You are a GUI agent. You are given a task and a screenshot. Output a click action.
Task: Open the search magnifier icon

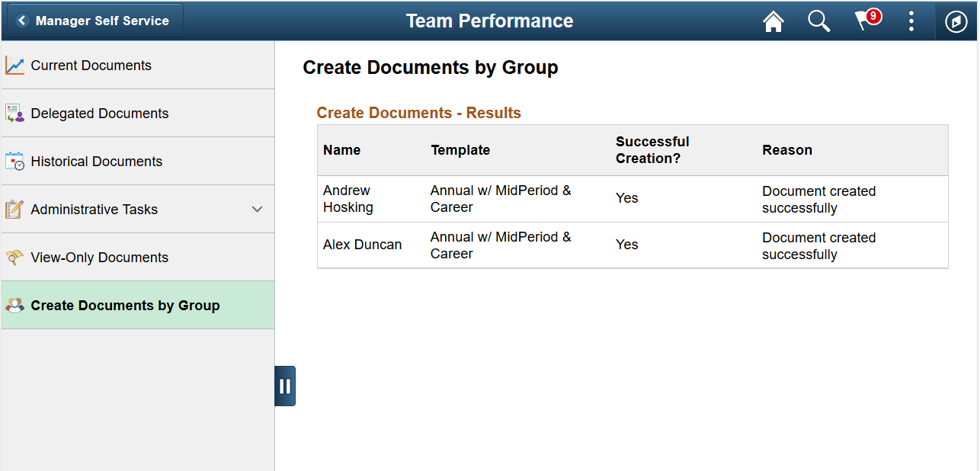[819, 21]
